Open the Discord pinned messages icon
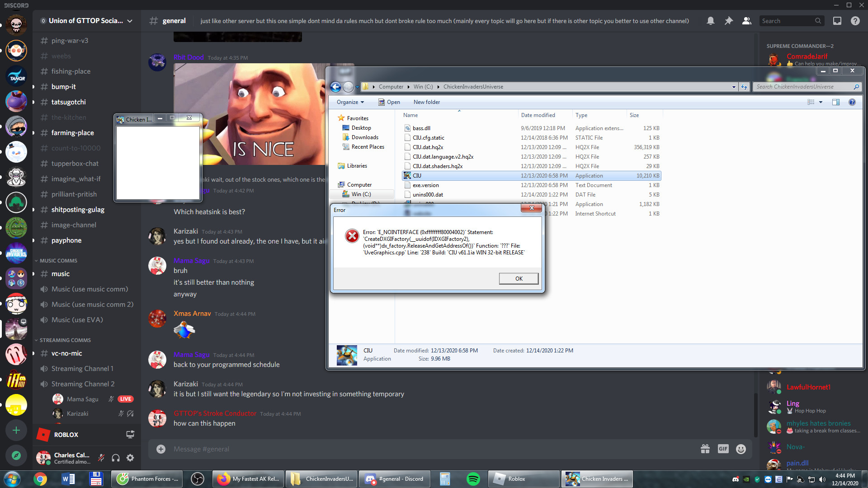 point(728,21)
